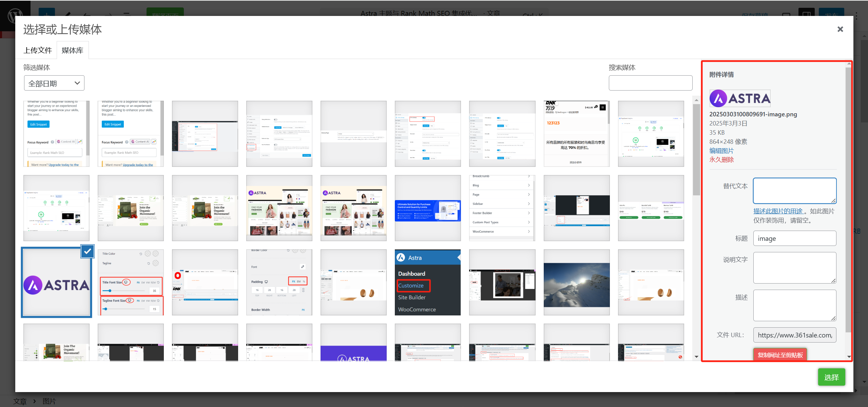868x407 pixels.
Task: Open the 全部日期 date filter dropdown
Action: coord(54,83)
